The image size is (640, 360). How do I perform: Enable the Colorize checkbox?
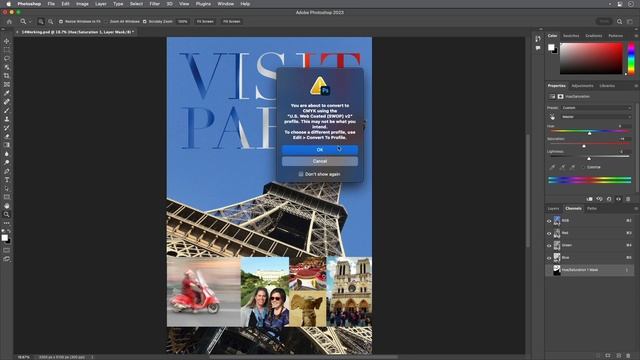[x=584, y=167]
